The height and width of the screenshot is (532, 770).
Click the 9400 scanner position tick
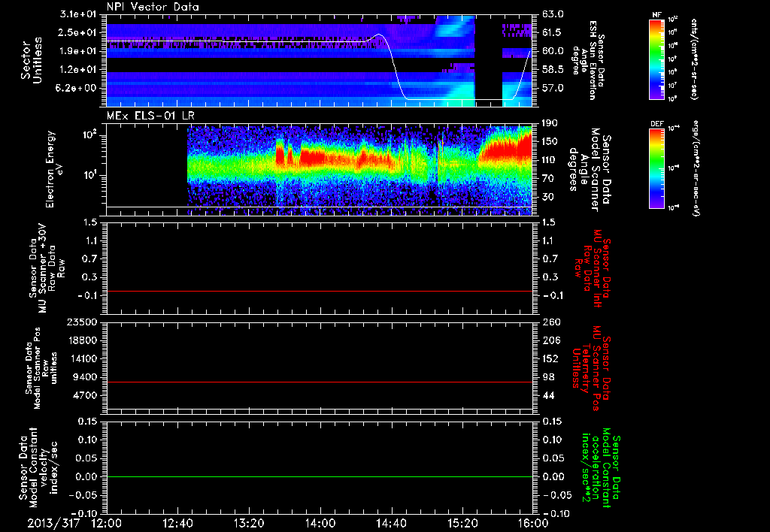coord(84,377)
